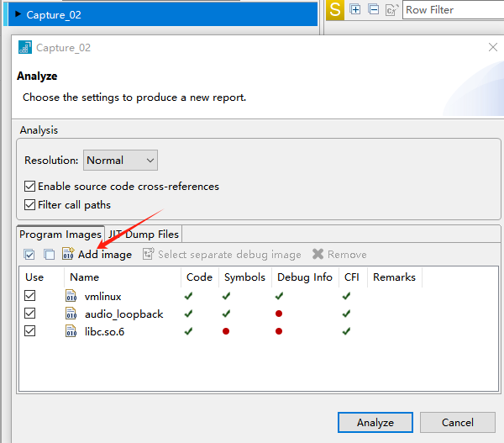Sort by the Name column header
The width and height of the screenshot is (504, 443).
(84, 277)
